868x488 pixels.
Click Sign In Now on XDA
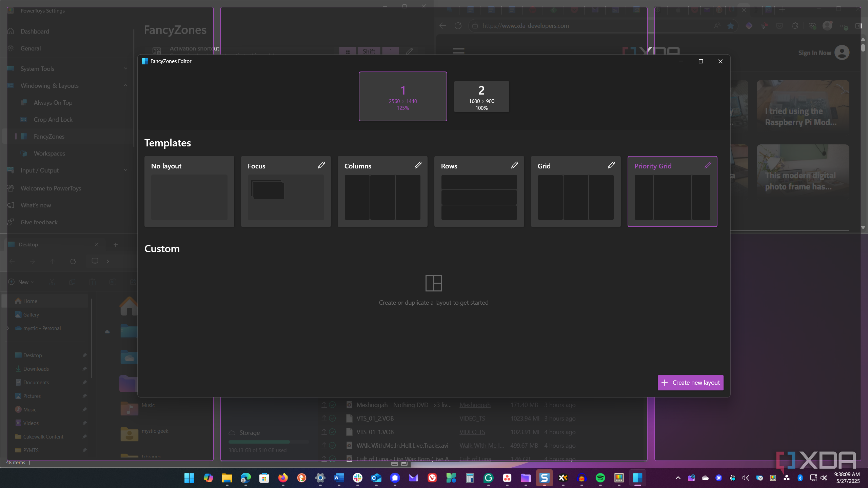click(814, 53)
